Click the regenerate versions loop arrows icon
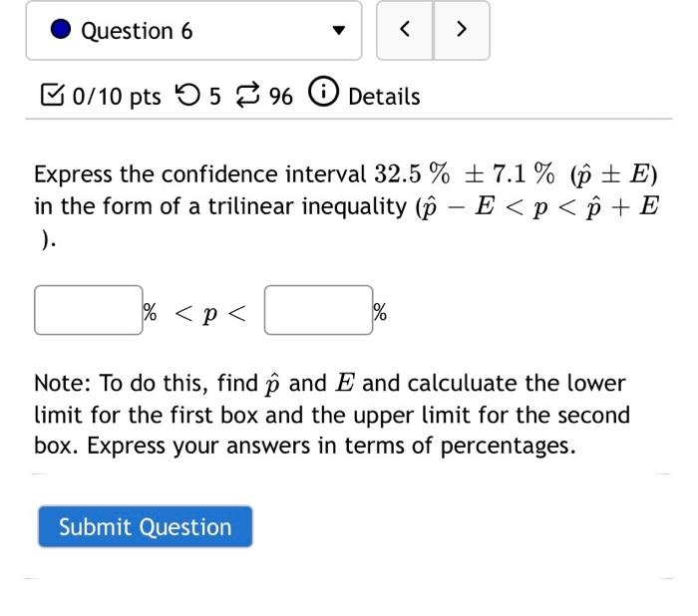This screenshot has height=616, width=698. point(247,95)
